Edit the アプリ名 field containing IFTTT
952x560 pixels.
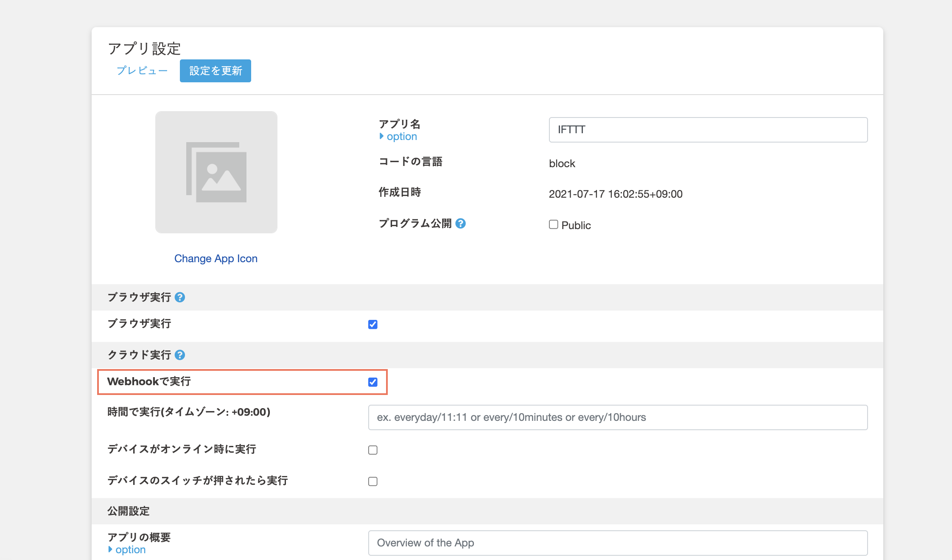coord(707,130)
